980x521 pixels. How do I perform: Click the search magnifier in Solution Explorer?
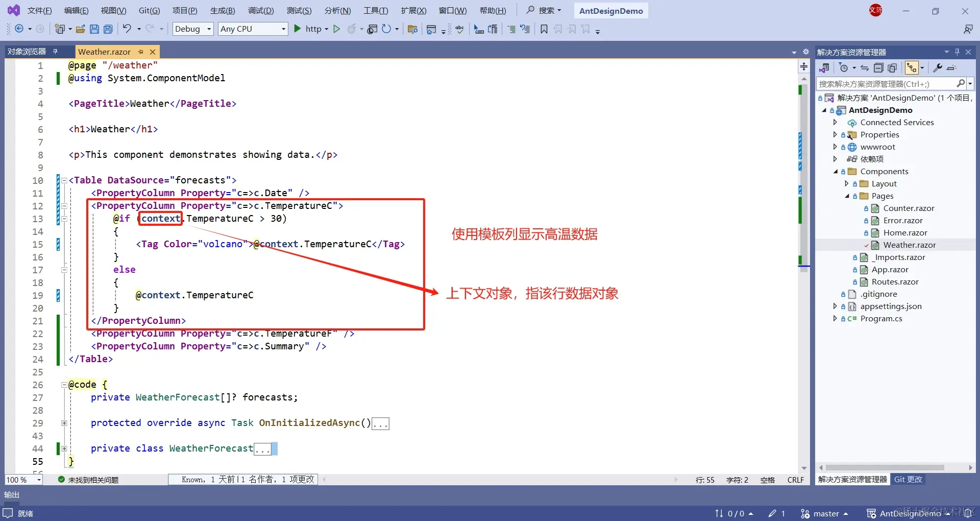[961, 83]
